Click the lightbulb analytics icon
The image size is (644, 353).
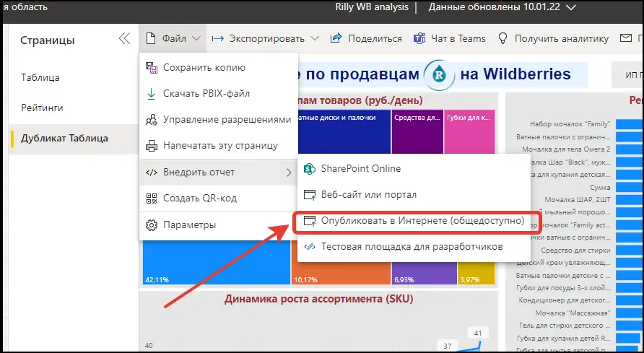pyautogui.click(x=502, y=38)
